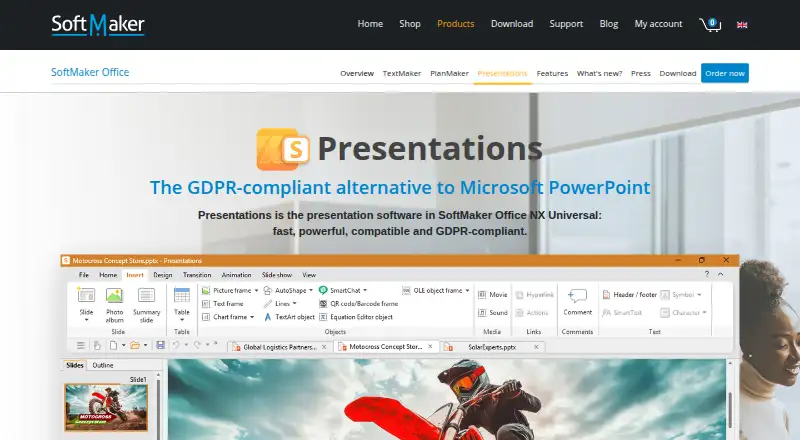The height and width of the screenshot is (440, 800).
Task: Collapse the ribbon with the chevron
Action: [x=720, y=274]
